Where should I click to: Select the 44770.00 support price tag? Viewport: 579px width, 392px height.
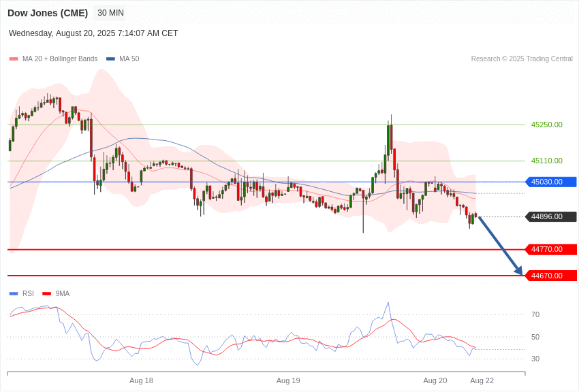pos(550,249)
